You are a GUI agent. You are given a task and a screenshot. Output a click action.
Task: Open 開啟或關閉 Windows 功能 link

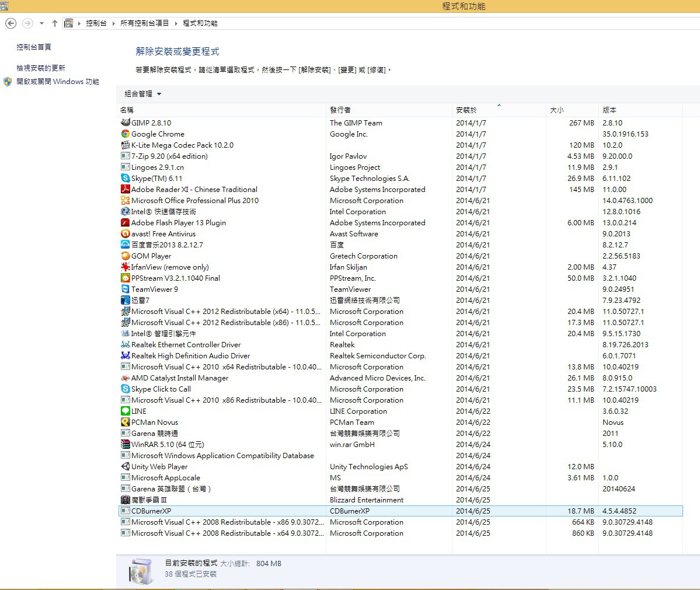(58, 82)
